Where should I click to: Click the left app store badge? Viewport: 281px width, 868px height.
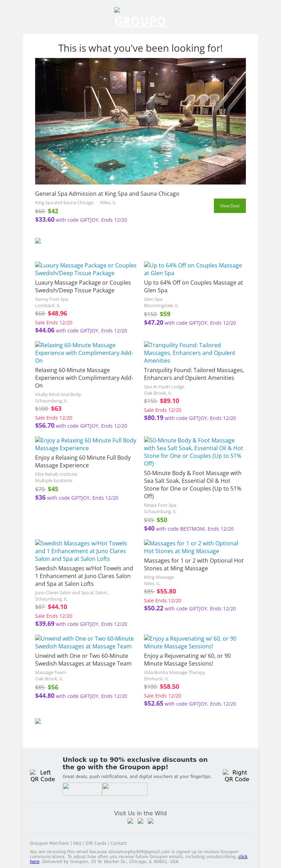point(82,789)
